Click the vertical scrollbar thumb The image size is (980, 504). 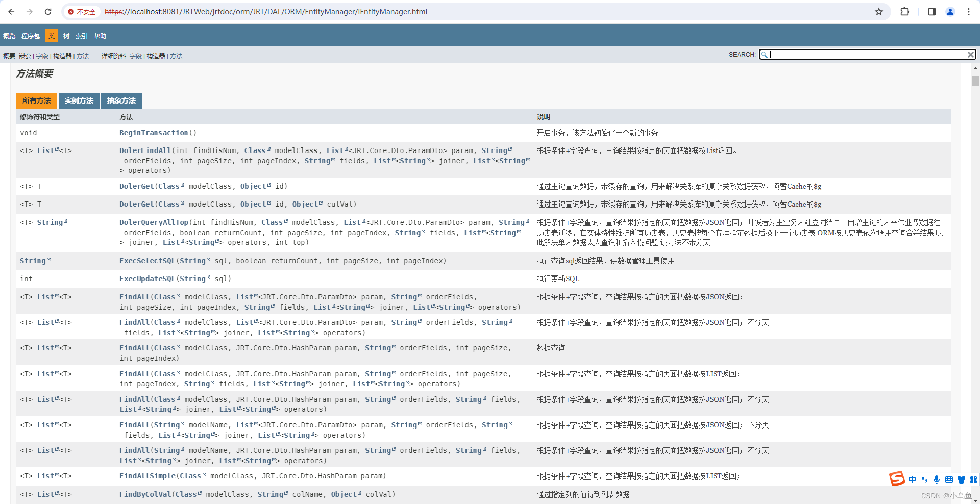[975, 81]
